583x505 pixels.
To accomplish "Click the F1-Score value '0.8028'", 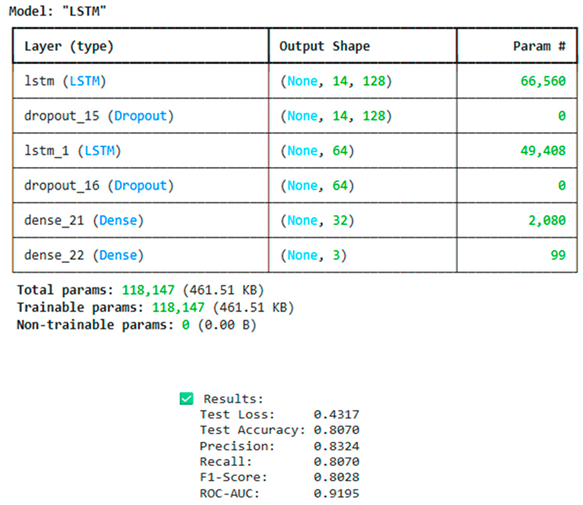I will tap(336, 477).
